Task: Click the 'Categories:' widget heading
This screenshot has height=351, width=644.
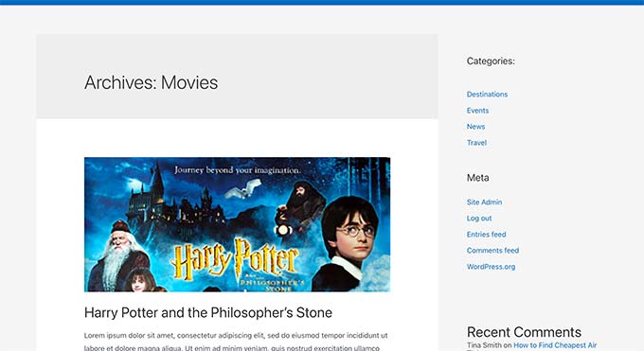Action: (x=491, y=61)
